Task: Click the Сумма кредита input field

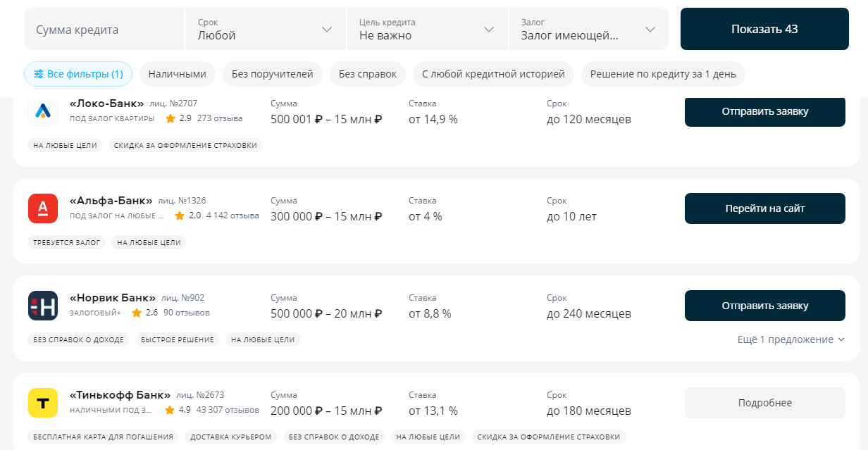Action: [x=104, y=29]
